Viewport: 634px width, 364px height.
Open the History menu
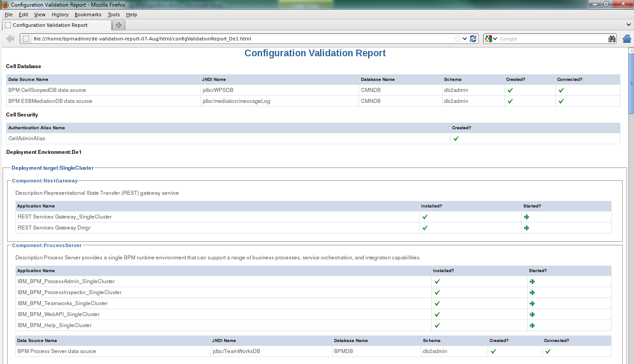click(x=60, y=15)
